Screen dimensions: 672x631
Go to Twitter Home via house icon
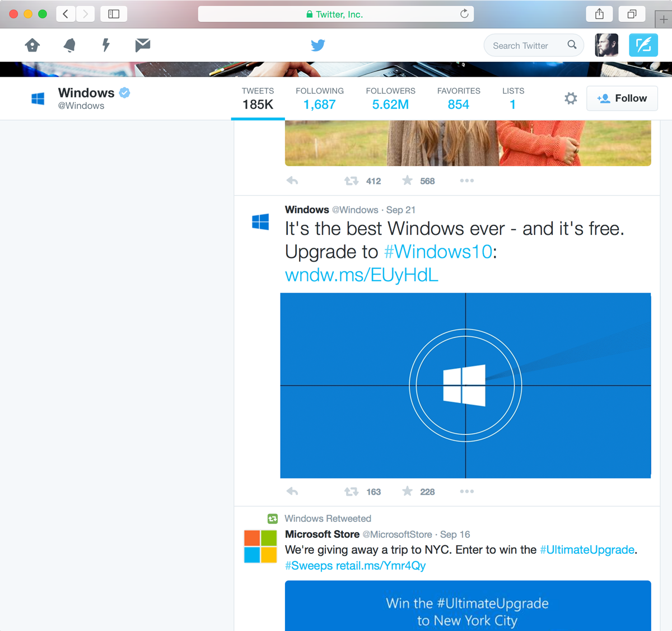click(32, 45)
